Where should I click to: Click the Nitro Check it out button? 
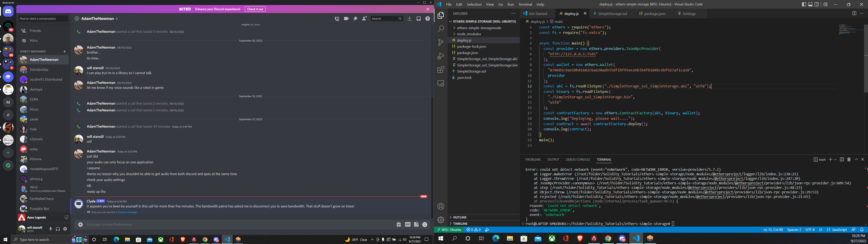point(255,9)
